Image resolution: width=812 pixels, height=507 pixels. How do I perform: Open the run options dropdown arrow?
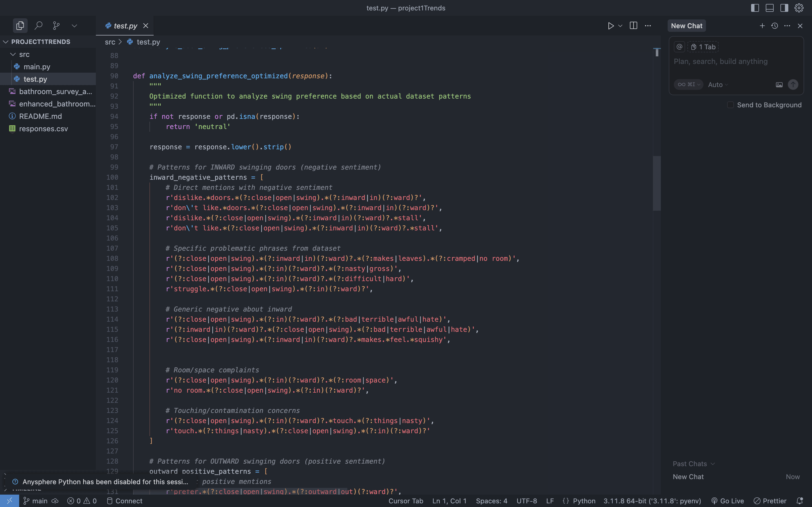620,26
